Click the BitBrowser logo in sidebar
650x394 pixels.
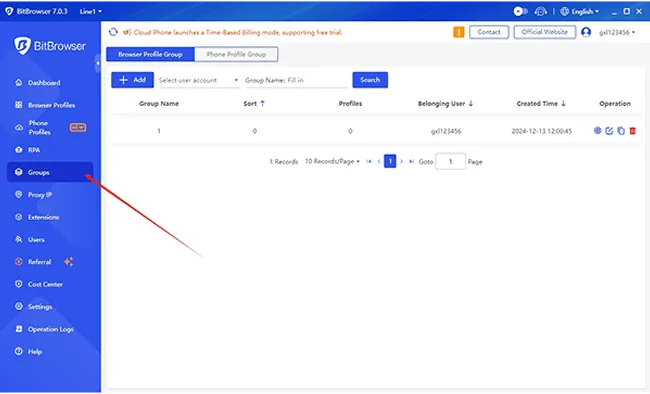pos(50,46)
